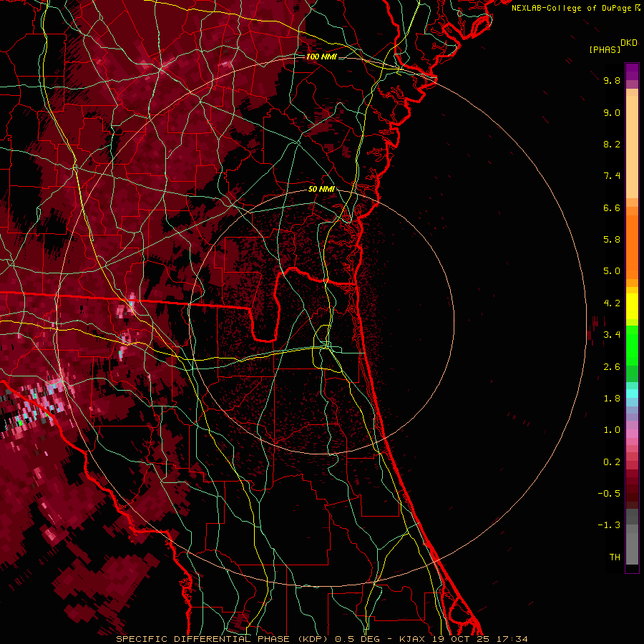Click the DKD legend heading
Viewport: 644px width, 644px height.
pos(629,43)
